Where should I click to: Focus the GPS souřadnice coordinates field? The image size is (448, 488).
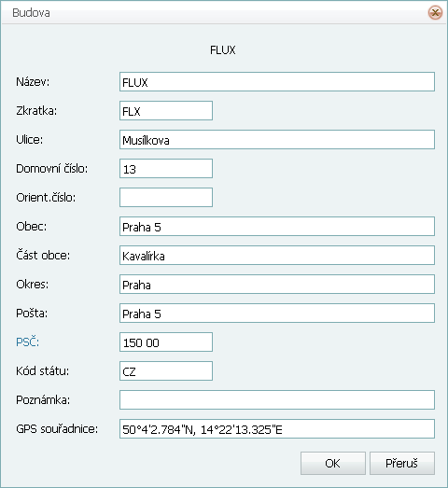tap(277, 429)
